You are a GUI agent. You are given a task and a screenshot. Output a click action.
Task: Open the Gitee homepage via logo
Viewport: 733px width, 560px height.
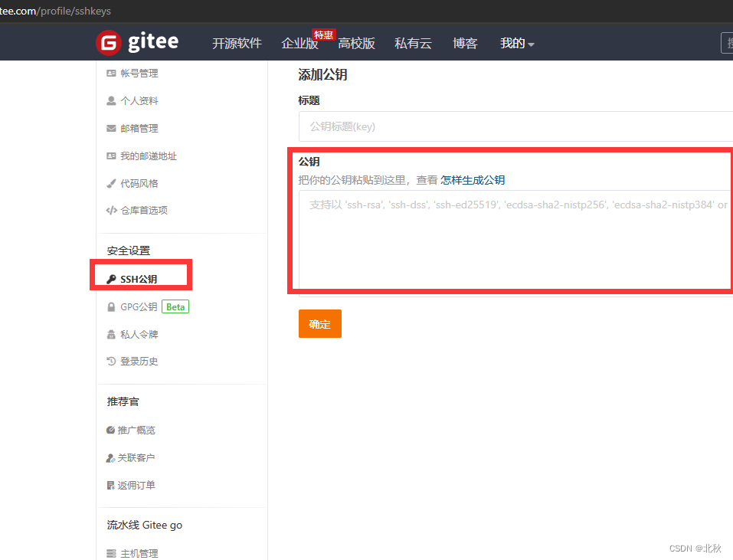point(136,42)
